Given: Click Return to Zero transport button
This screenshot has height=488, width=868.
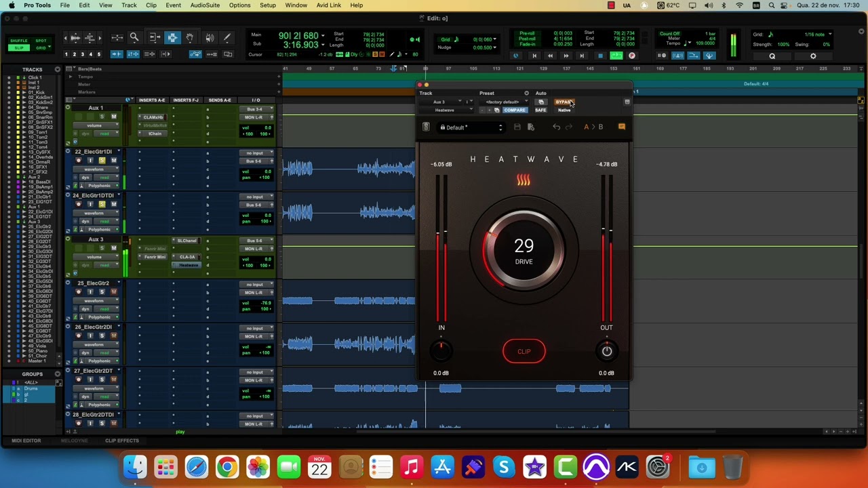Looking at the screenshot, I should pyautogui.click(x=534, y=56).
